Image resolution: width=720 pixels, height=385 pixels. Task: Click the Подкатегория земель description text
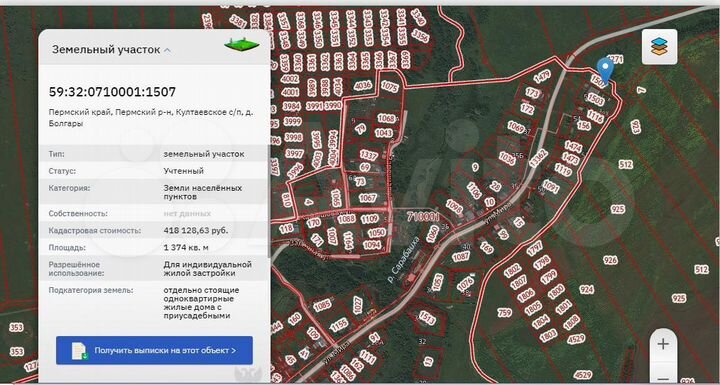tap(201, 303)
